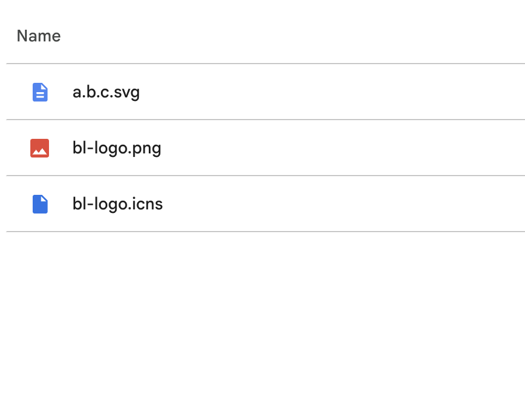525x420 pixels.
Task: Open the file named bl-logo.icns
Action: pyautogui.click(x=117, y=204)
